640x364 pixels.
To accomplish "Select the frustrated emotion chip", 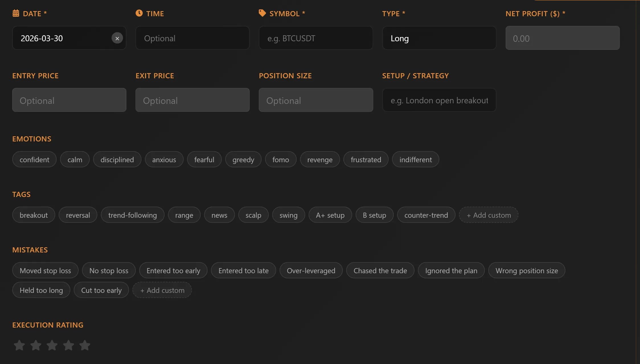I will pyautogui.click(x=366, y=159).
